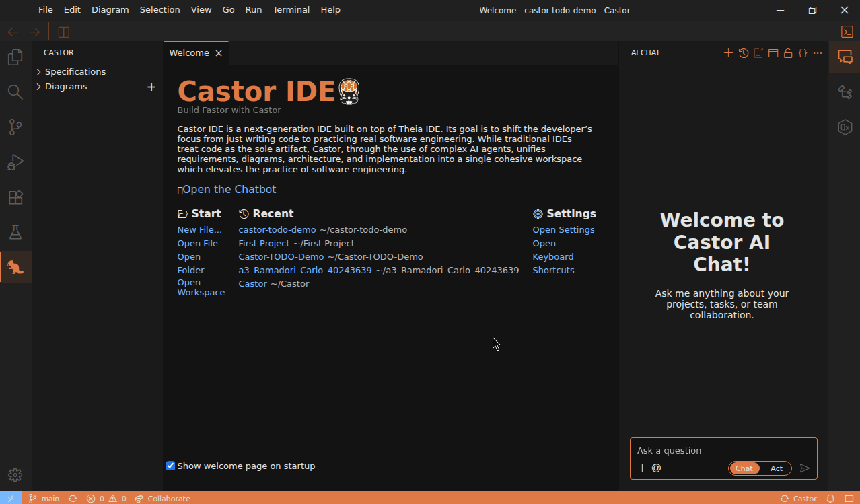The width and height of the screenshot is (860, 504).
Task: Open recent project First Project
Action: (264, 243)
